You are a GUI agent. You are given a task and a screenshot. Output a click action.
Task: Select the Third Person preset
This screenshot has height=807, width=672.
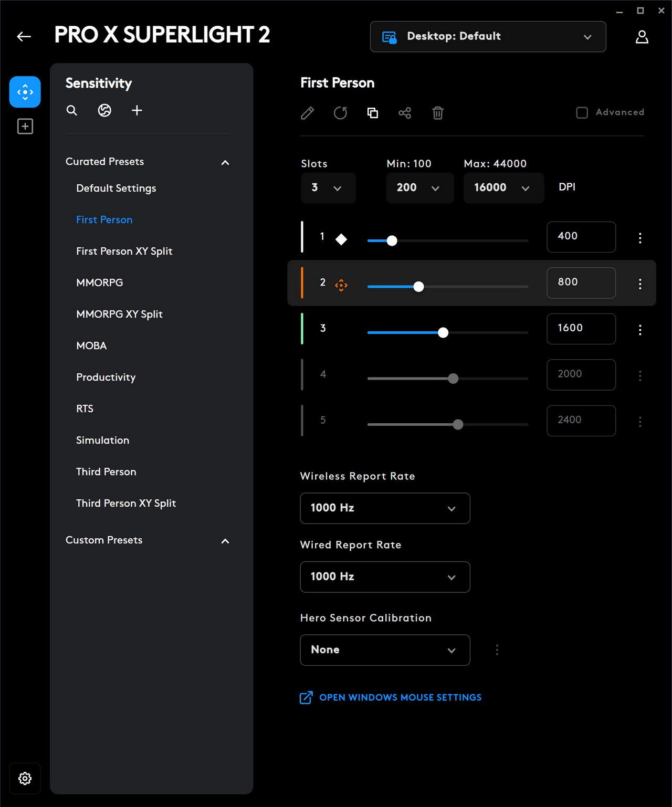click(x=106, y=471)
